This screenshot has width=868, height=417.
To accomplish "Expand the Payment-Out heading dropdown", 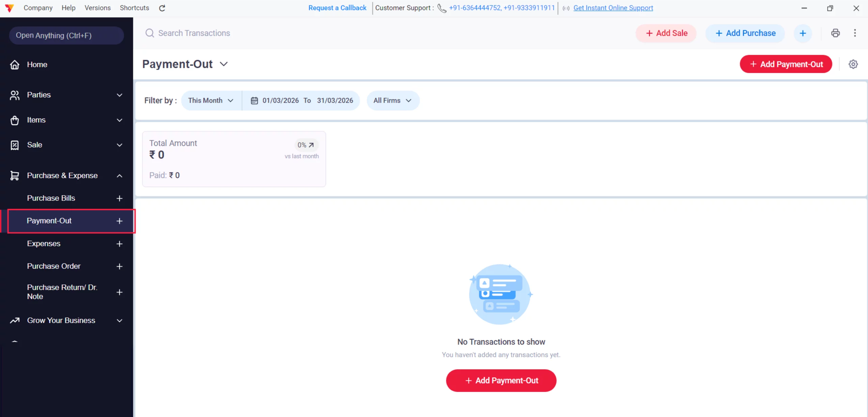I will click(224, 64).
